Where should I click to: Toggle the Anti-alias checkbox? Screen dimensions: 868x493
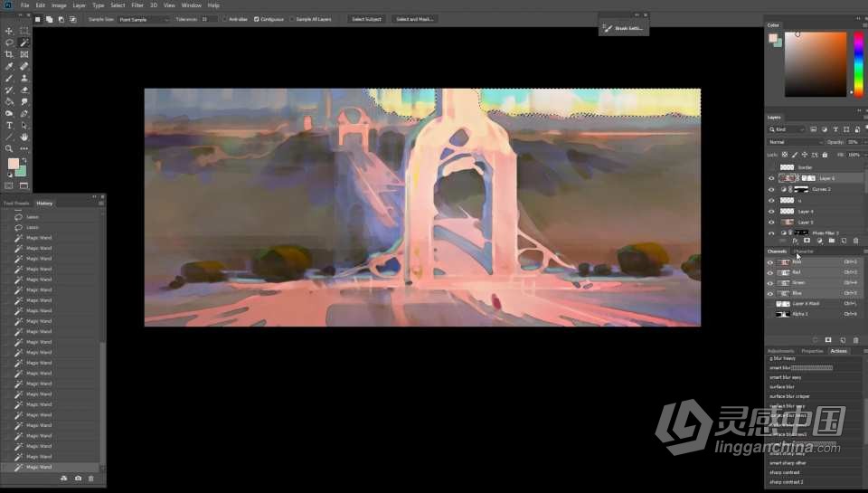coord(225,19)
